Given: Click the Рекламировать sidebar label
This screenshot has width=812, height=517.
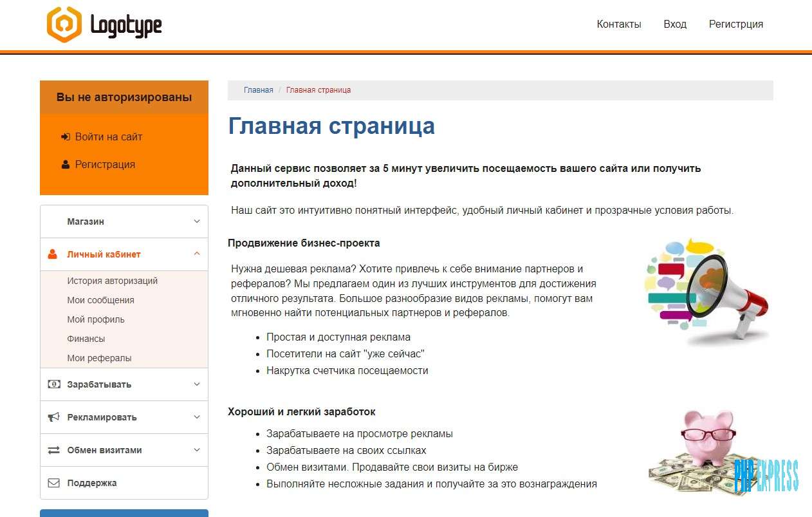Looking at the screenshot, I should pyautogui.click(x=102, y=417).
